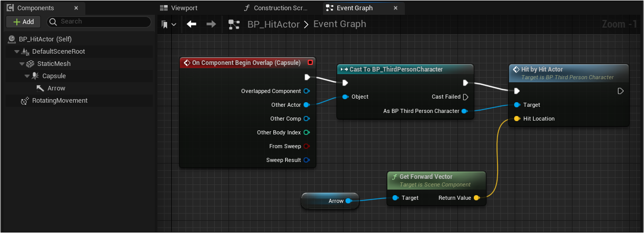
Task: Click Get Forward Vector Target pin
Action: [395, 198]
